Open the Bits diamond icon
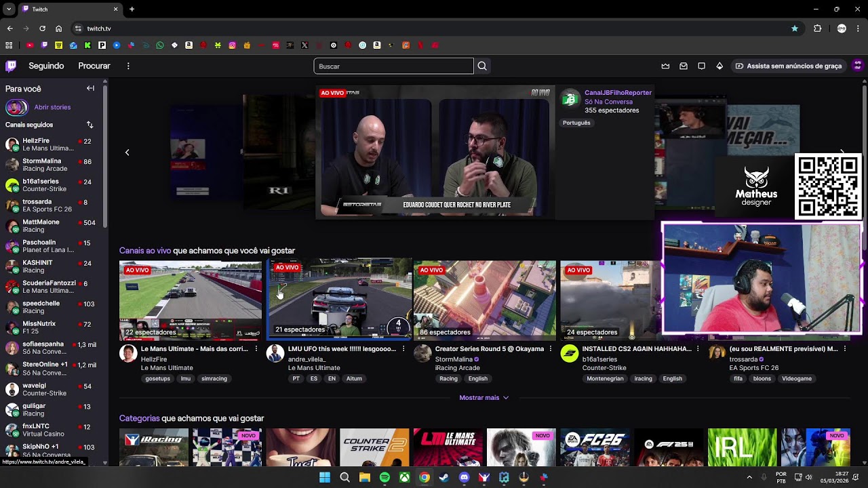The height and width of the screenshot is (488, 868). point(719,66)
